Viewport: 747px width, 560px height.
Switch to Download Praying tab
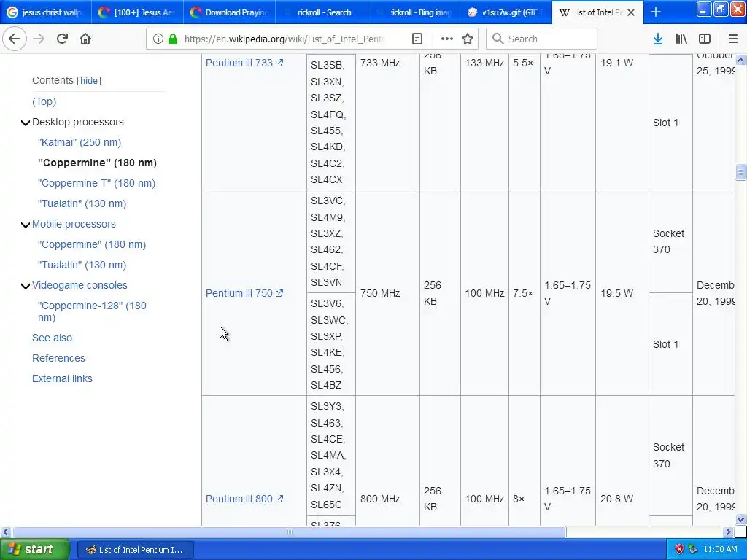pyautogui.click(x=230, y=12)
